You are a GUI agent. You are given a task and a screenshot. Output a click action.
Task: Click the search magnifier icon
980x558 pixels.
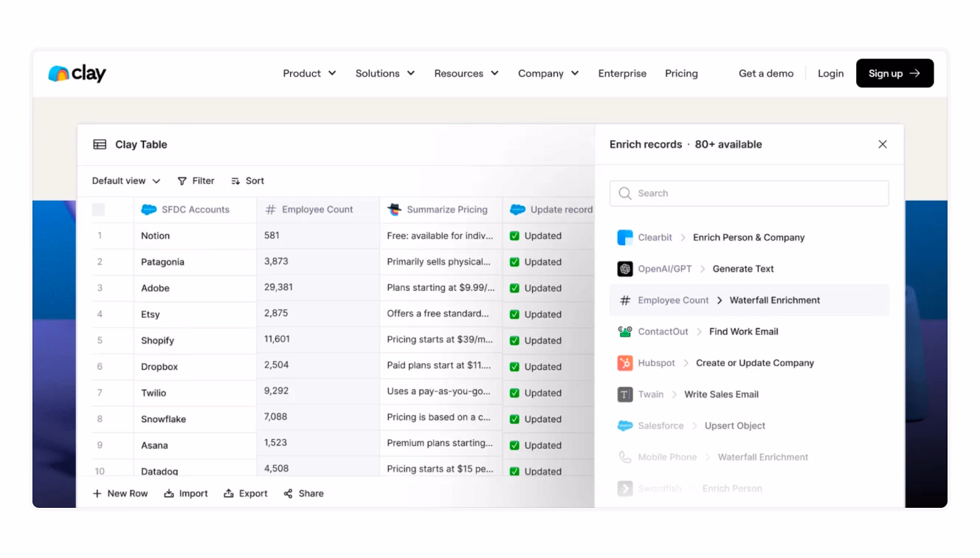[x=625, y=193]
